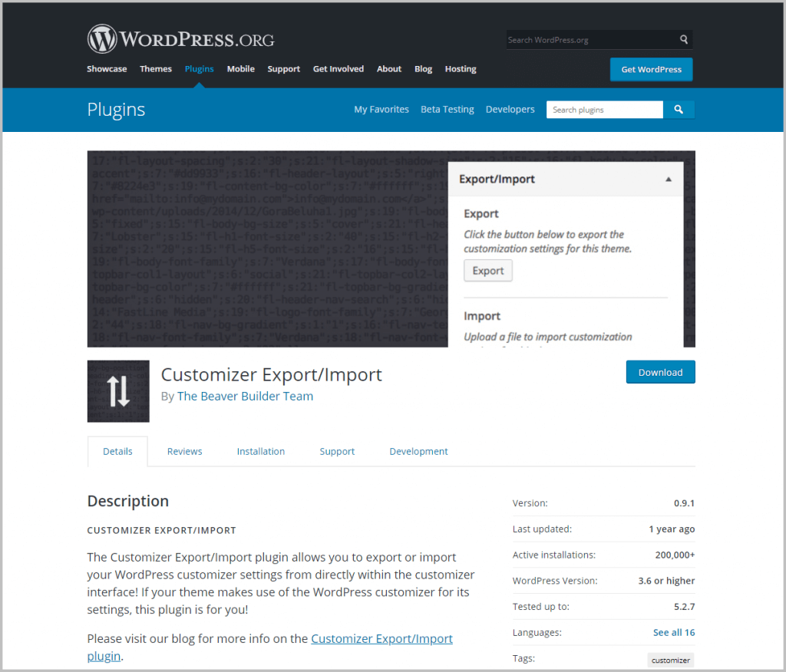Click the WordPress Version 3.6 or higher value
The height and width of the screenshot is (672, 786).
tap(666, 581)
